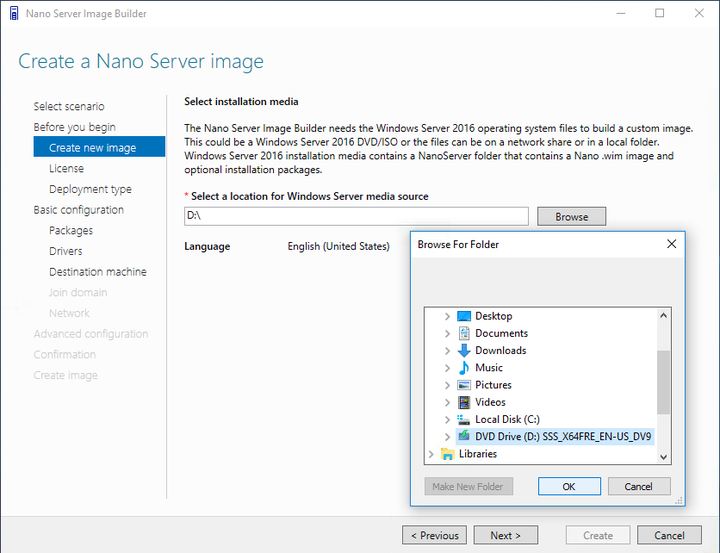Expand the Pictures tree node
Image resolution: width=720 pixels, height=553 pixels.
pyautogui.click(x=447, y=385)
